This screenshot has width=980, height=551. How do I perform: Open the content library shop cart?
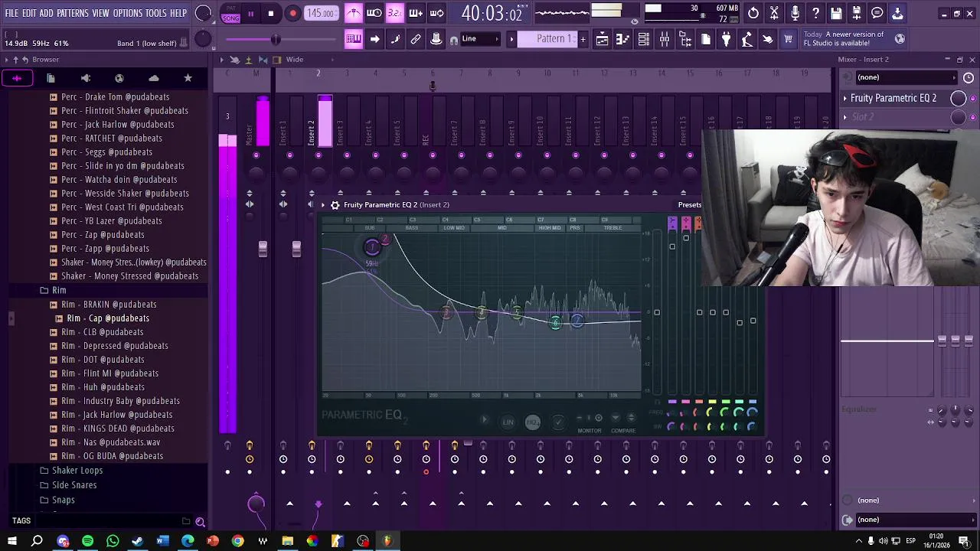click(x=788, y=39)
